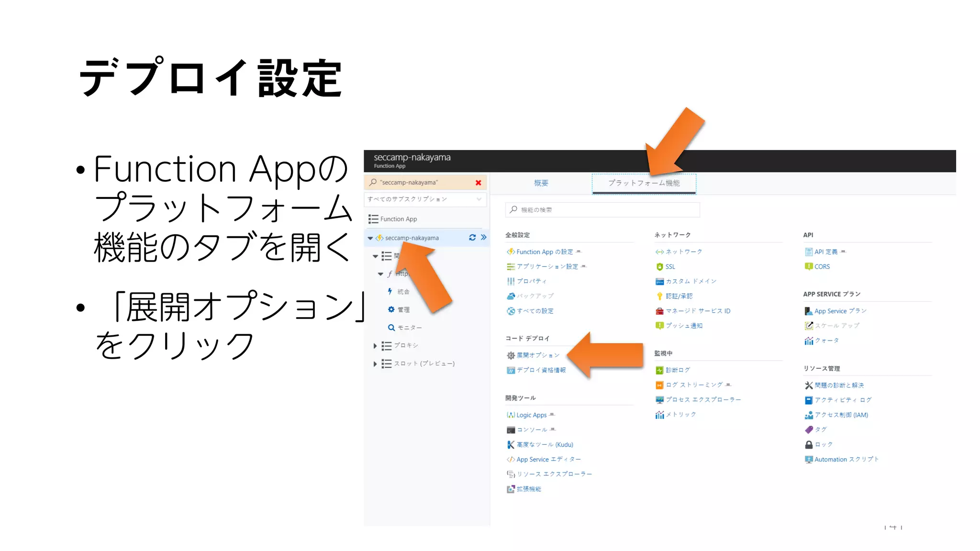Open the API 定義 link
980x551 pixels.
coord(826,252)
